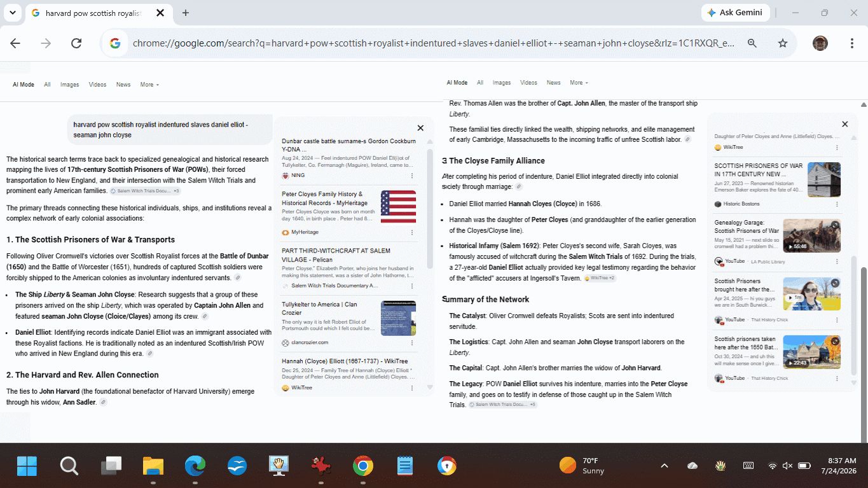The height and width of the screenshot is (488, 868).
Task: Select AI Mode tab in left pane
Action: pyautogui.click(x=24, y=85)
